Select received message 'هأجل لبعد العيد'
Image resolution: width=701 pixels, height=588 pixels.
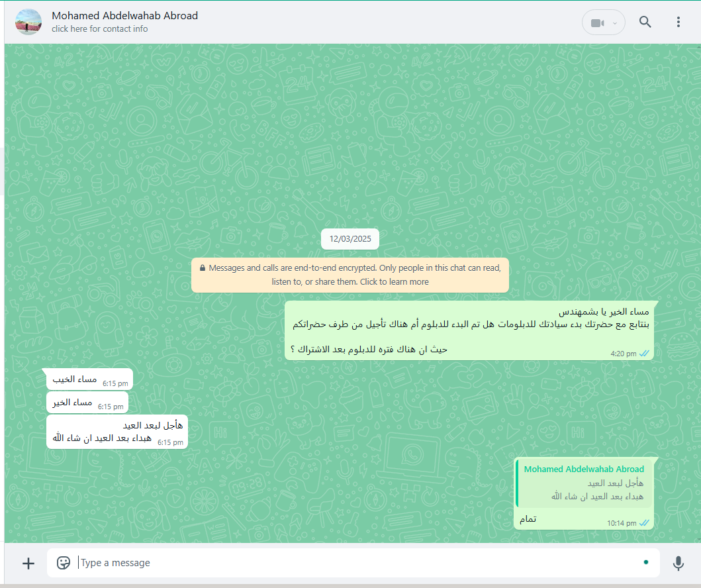click(x=117, y=432)
